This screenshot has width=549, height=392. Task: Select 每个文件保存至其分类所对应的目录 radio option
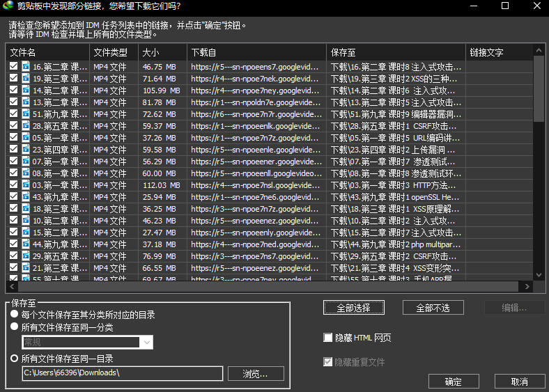[15, 314]
